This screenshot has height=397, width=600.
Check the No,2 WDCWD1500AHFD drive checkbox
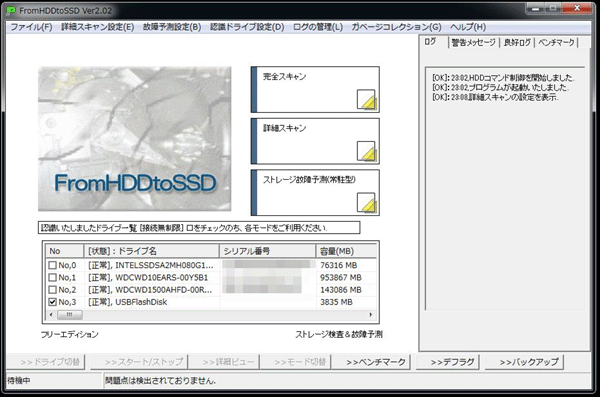[52, 289]
